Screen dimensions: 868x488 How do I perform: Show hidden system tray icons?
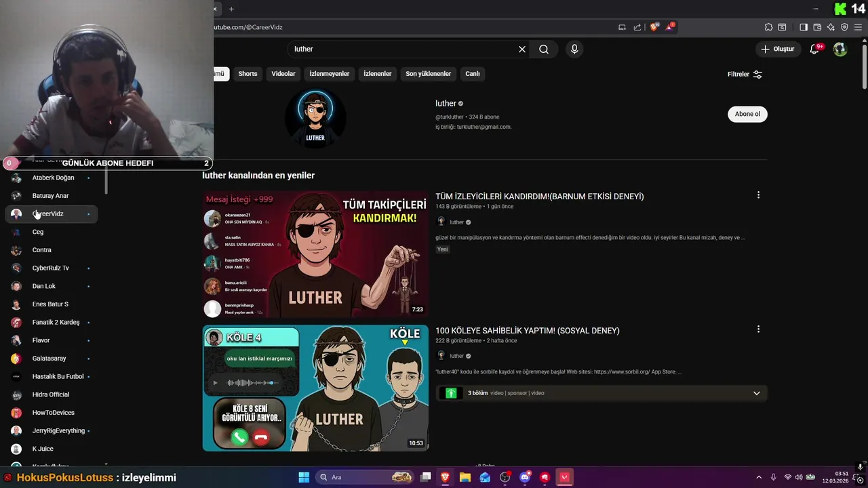(759, 477)
